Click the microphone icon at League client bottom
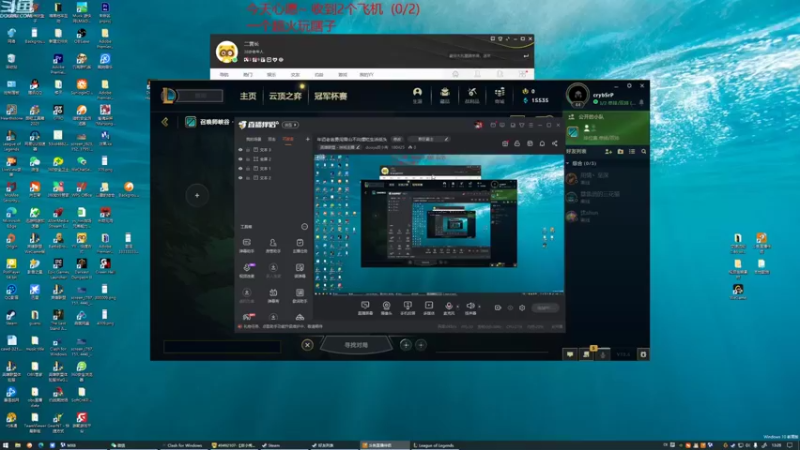The height and width of the screenshot is (450, 800). point(603,354)
